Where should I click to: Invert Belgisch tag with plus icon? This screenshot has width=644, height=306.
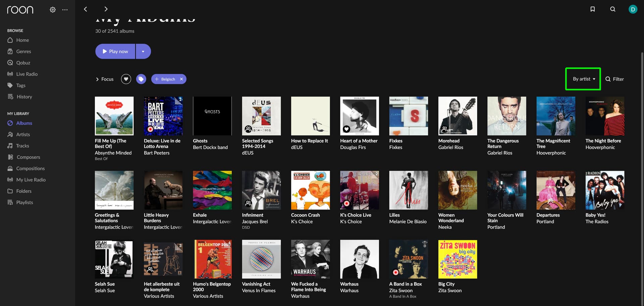coord(157,79)
